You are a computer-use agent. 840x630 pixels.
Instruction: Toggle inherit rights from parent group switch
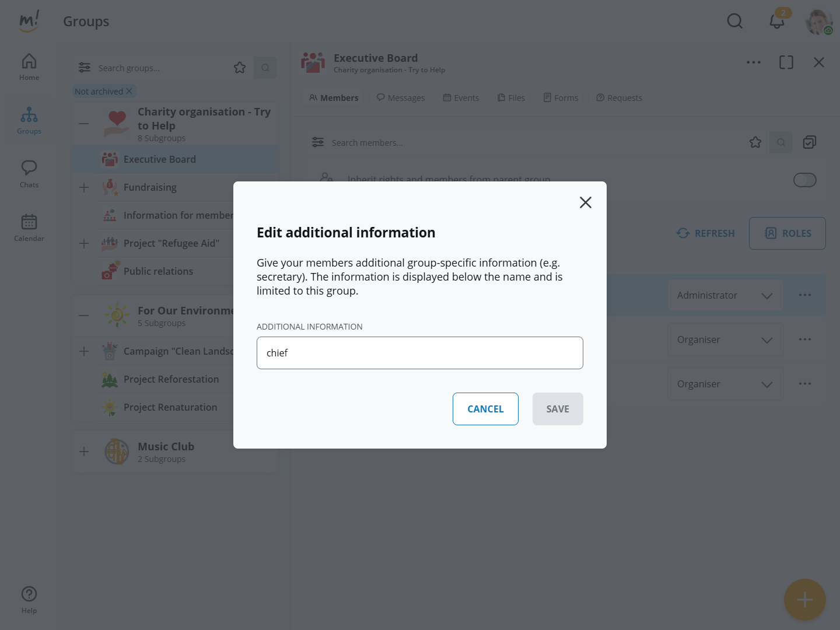tap(804, 180)
